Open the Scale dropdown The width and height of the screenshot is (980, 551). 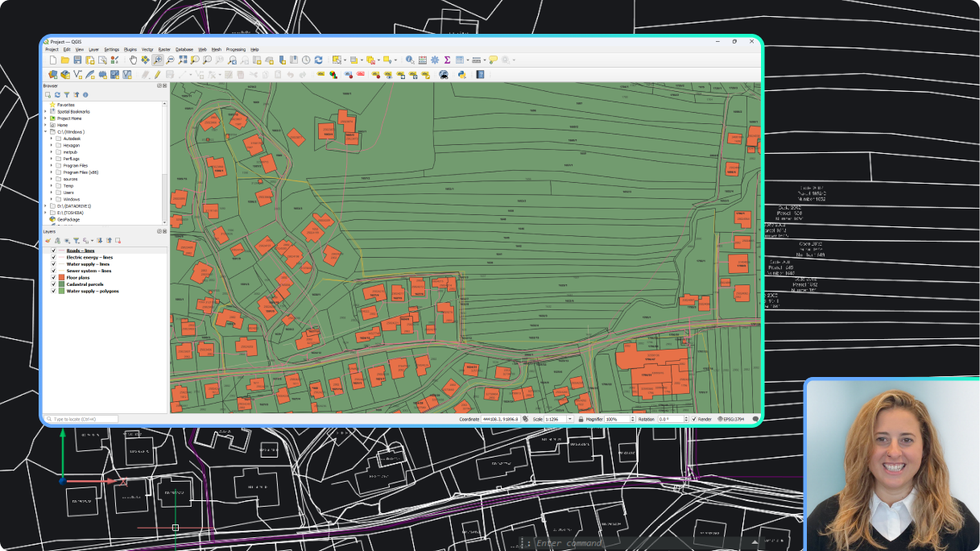[x=569, y=420]
